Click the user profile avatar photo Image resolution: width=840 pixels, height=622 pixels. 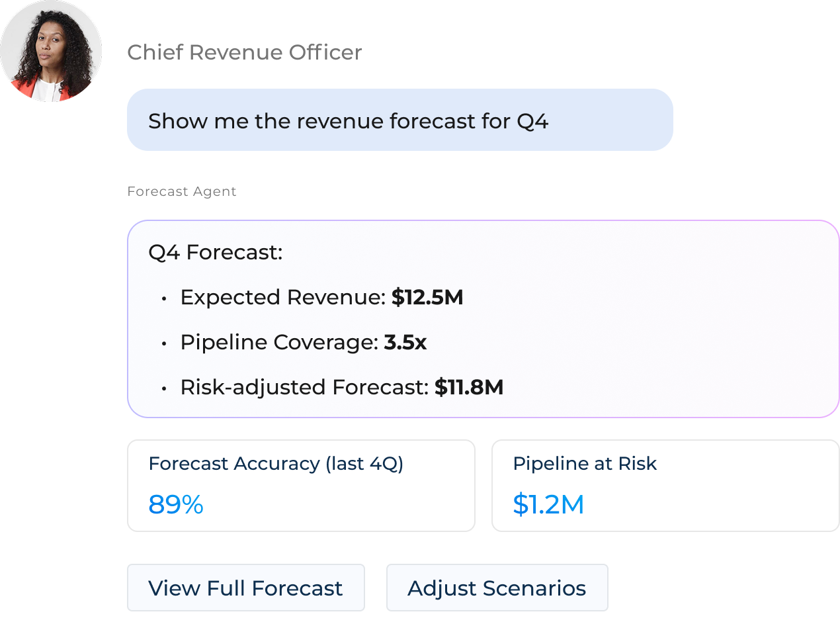[x=51, y=51]
